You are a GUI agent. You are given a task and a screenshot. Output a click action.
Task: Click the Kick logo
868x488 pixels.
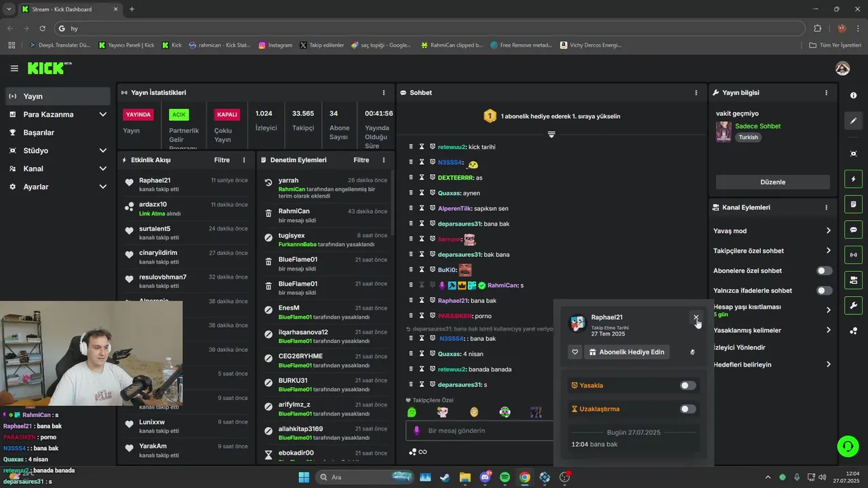coord(49,68)
